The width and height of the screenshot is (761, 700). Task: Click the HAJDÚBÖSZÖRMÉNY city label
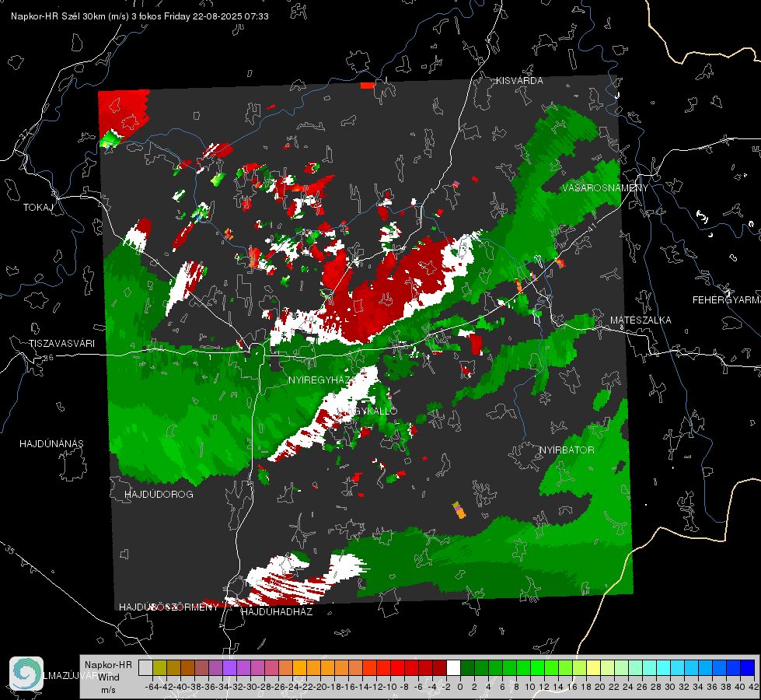[x=169, y=607]
